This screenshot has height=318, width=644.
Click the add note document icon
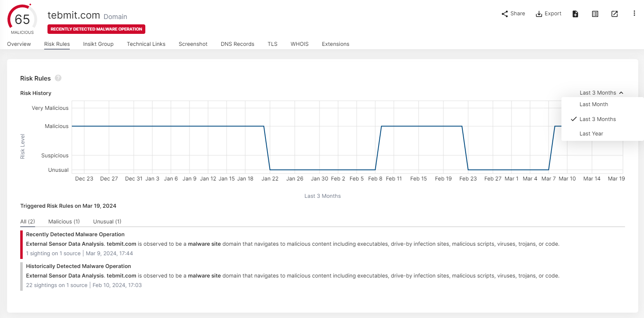tap(575, 14)
